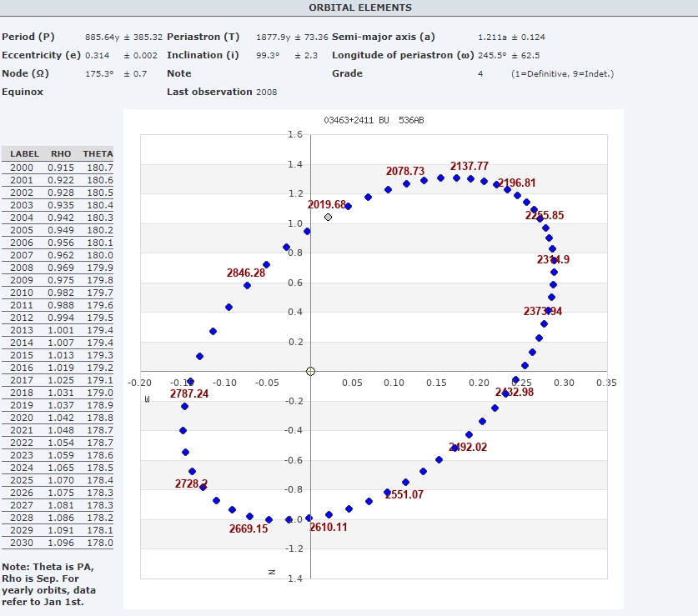The width and height of the screenshot is (698, 616).
Task: Click the gray current-position marker on the orbit
Action: pyautogui.click(x=328, y=217)
